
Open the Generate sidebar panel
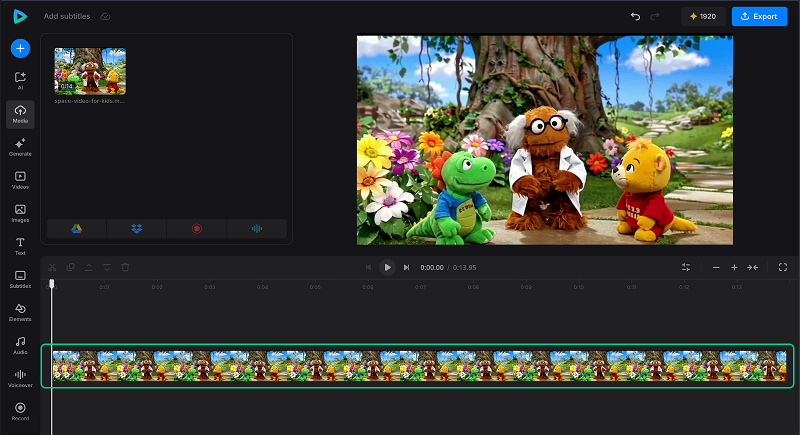(x=20, y=147)
